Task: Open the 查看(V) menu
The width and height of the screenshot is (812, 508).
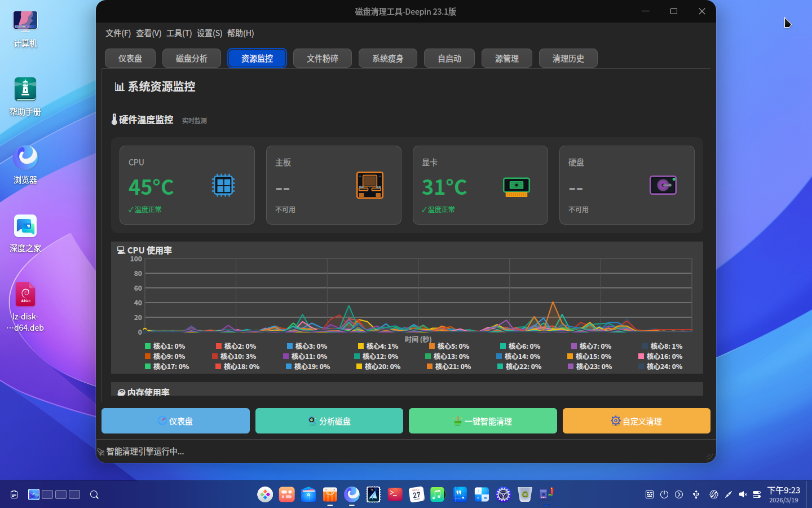Action: (x=148, y=33)
